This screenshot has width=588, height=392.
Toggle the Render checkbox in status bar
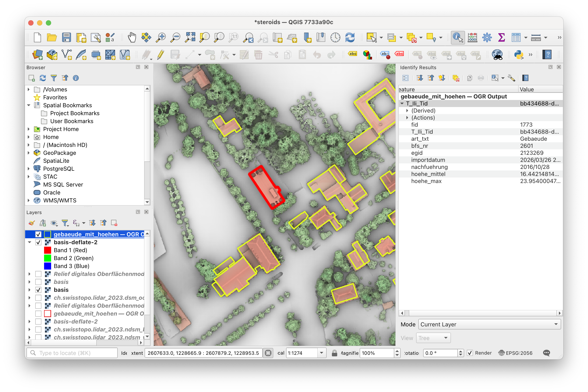pos(470,353)
